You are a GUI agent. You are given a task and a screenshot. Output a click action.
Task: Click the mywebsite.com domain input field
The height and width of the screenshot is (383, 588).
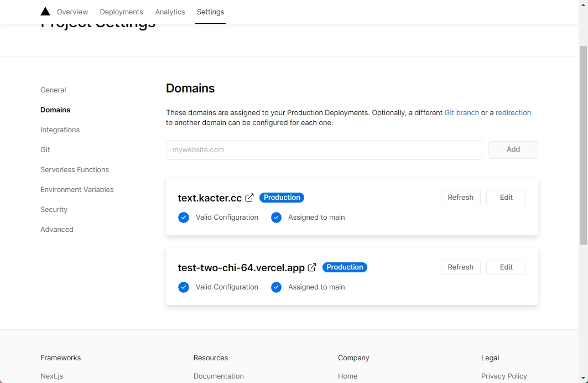point(324,150)
